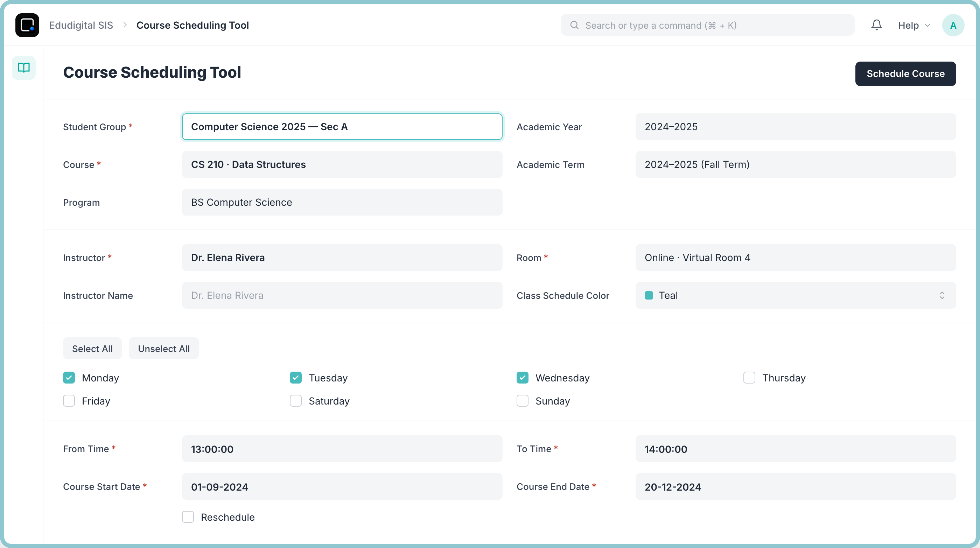Image resolution: width=980 pixels, height=548 pixels.
Task: Expand the Class Schedule Color selector
Action: [x=796, y=295]
